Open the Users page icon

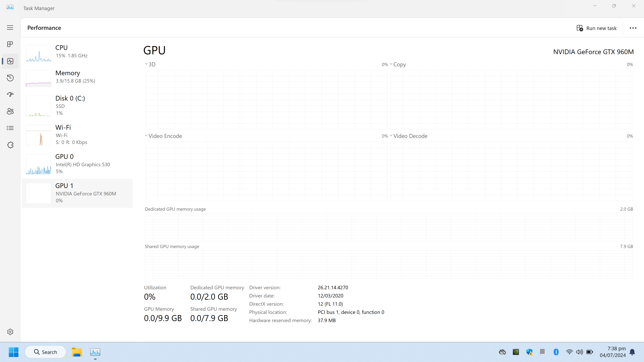pyautogui.click(x=10, y=111)
